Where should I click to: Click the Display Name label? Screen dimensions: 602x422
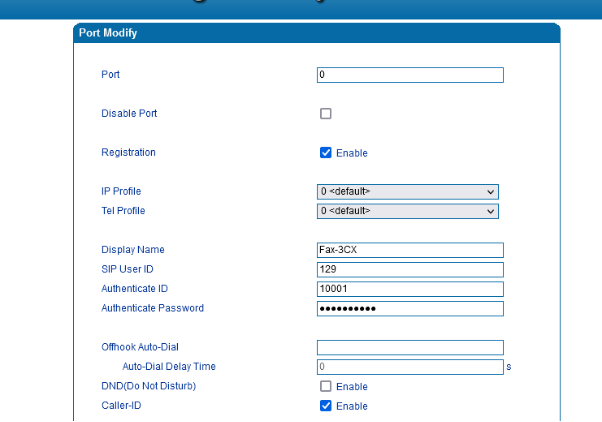[x=133, y=250]
